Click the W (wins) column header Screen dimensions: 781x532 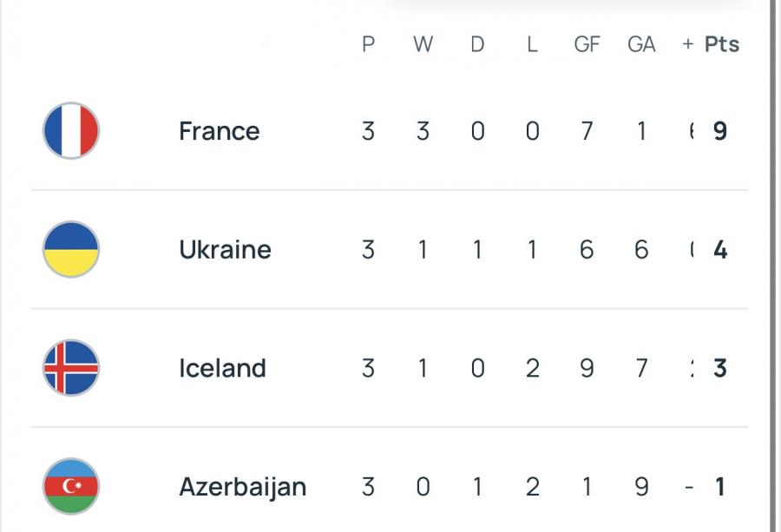click(423, 44)
